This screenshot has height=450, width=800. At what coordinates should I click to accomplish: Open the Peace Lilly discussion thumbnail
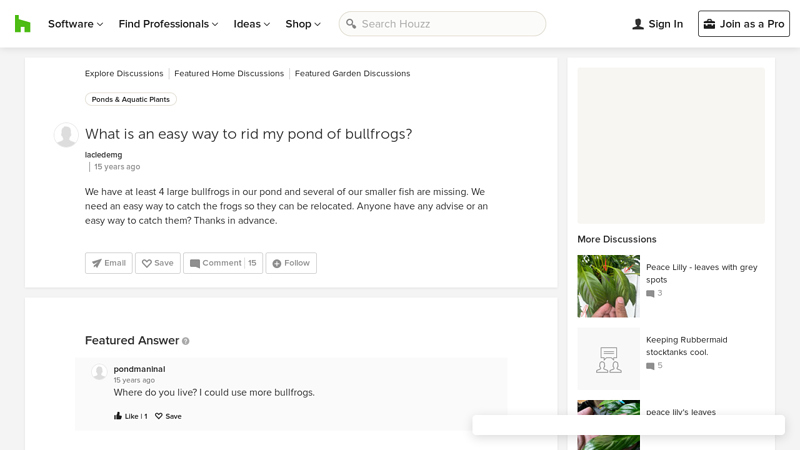pos(609,286)
